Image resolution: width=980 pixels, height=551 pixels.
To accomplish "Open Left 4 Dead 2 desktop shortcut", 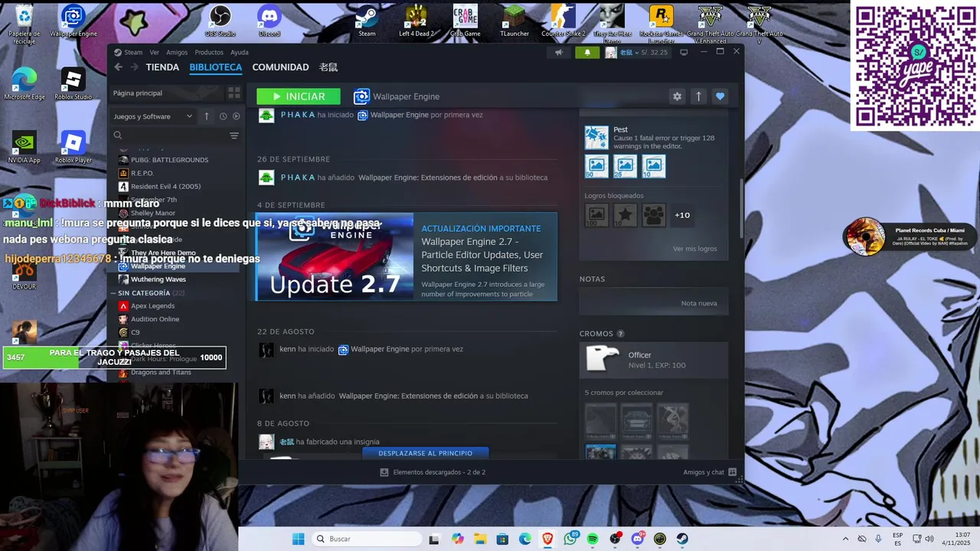I will 416,20.
